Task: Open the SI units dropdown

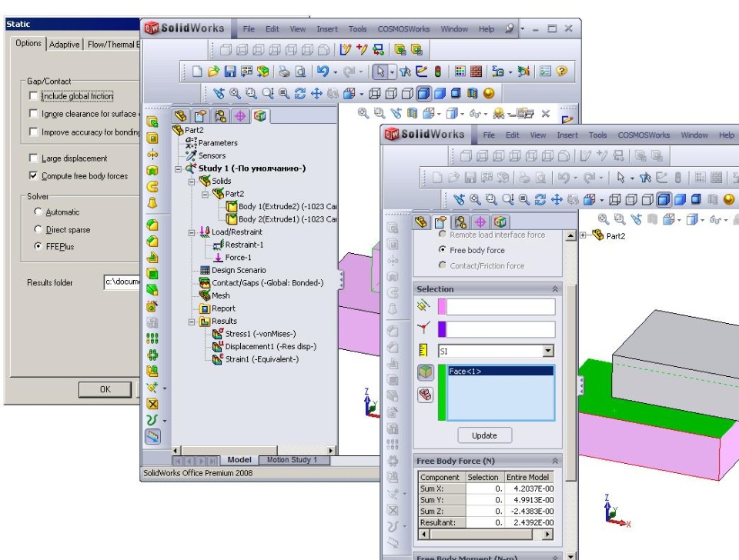Action: pyautogui.click(x=547, y=351)
